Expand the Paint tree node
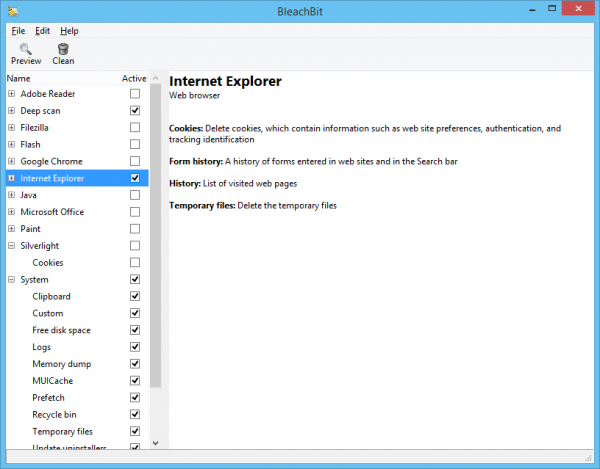The image size is (600, 469). pyautogui.click(x=11, y=229)
